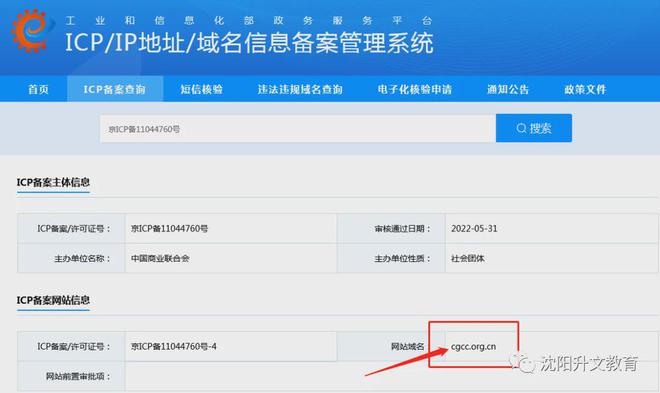Click the 搜索 search button
This screenshot has width=660, height=393.
[x=534, y=128]
